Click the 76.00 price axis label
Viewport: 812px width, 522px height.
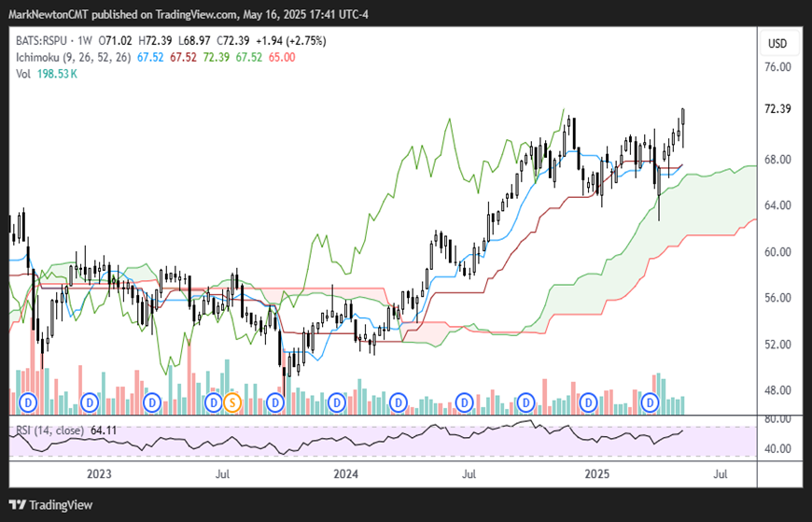tap(777, 67)
